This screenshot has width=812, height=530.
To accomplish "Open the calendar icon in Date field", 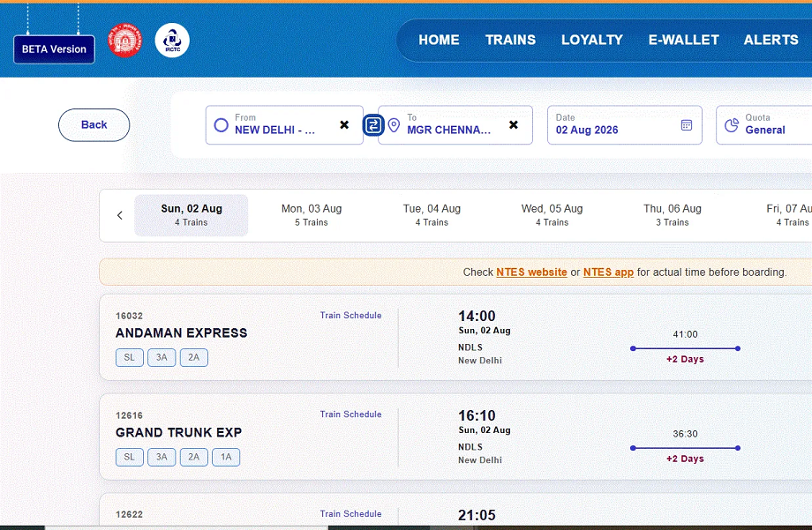I will [x=687, y=125].
